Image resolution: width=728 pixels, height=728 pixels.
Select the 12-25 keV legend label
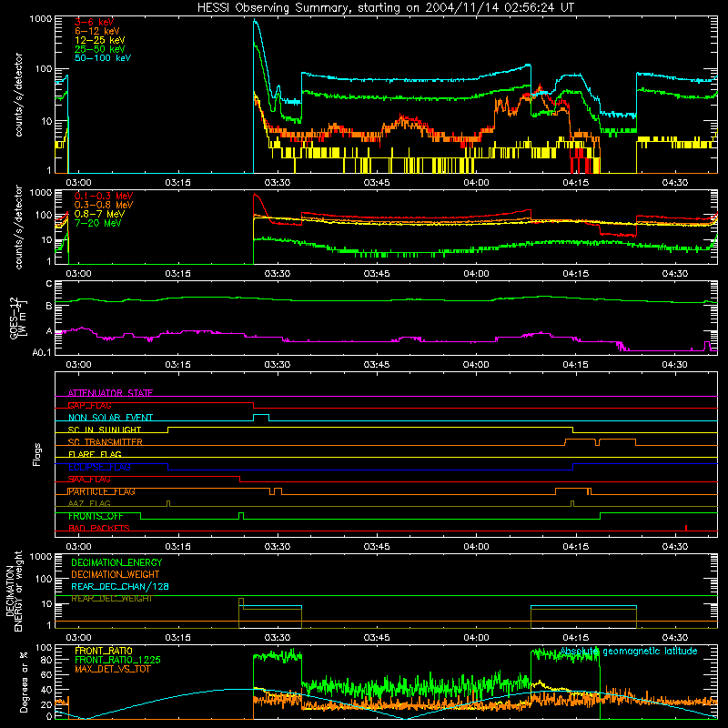(x=99, y=40)
